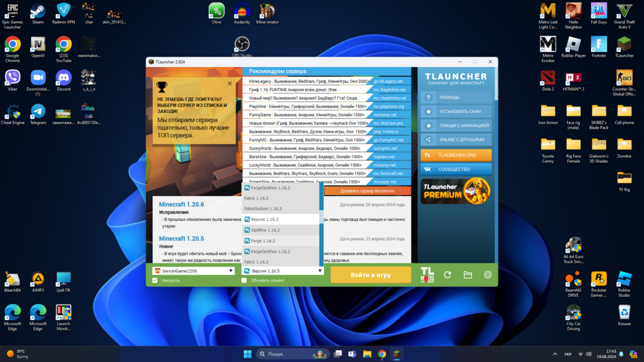Click the refresh arrow icon in TLauncher

448,275
